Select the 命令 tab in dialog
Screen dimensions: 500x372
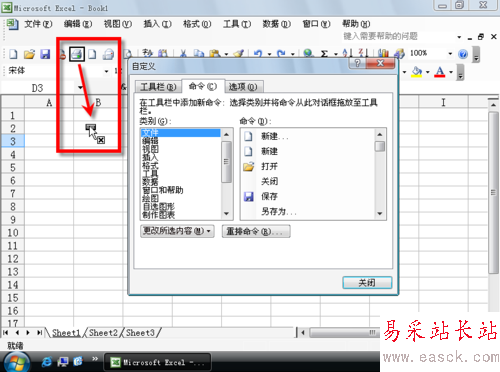point(203,86)
